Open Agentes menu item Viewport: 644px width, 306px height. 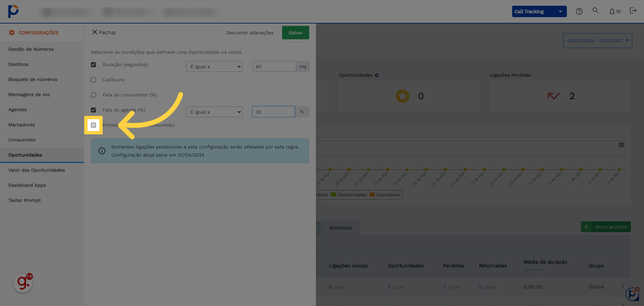pyautogui.click(x=42, y=110)
